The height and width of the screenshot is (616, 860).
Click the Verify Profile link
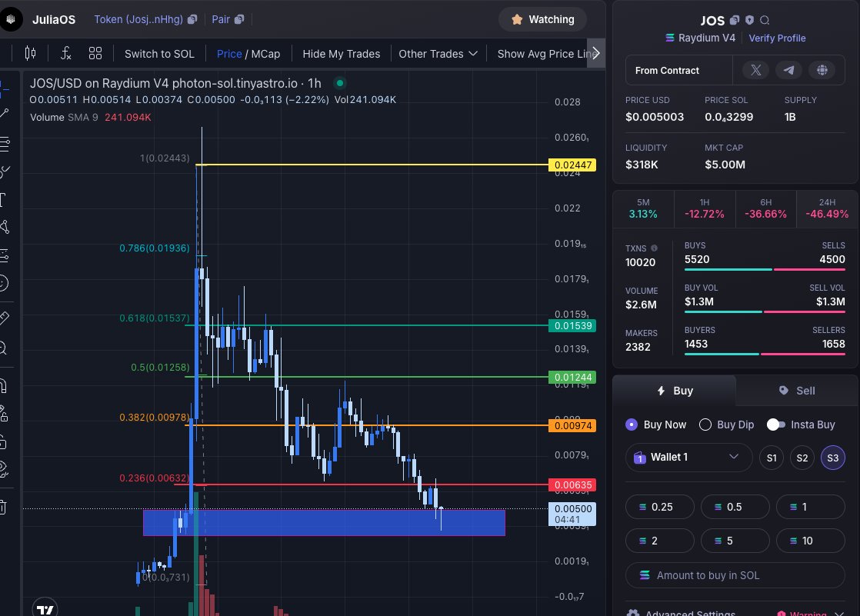tap(777, 38)
